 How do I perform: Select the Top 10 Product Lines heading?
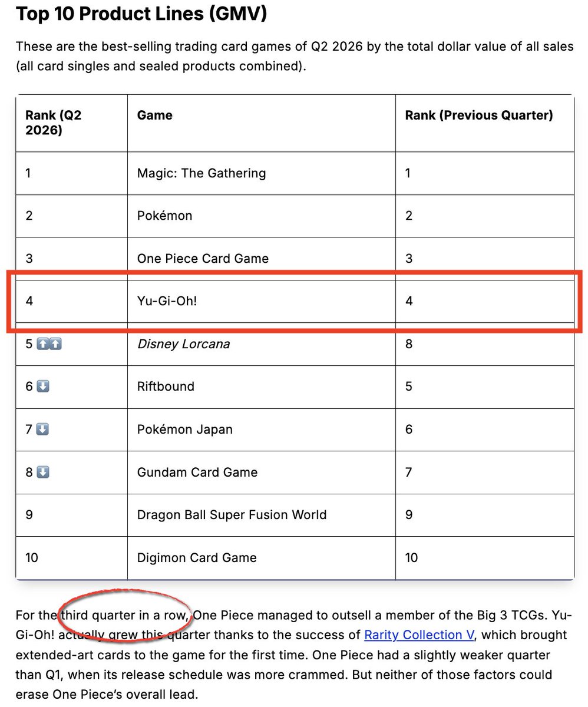(x=141, y=14)
